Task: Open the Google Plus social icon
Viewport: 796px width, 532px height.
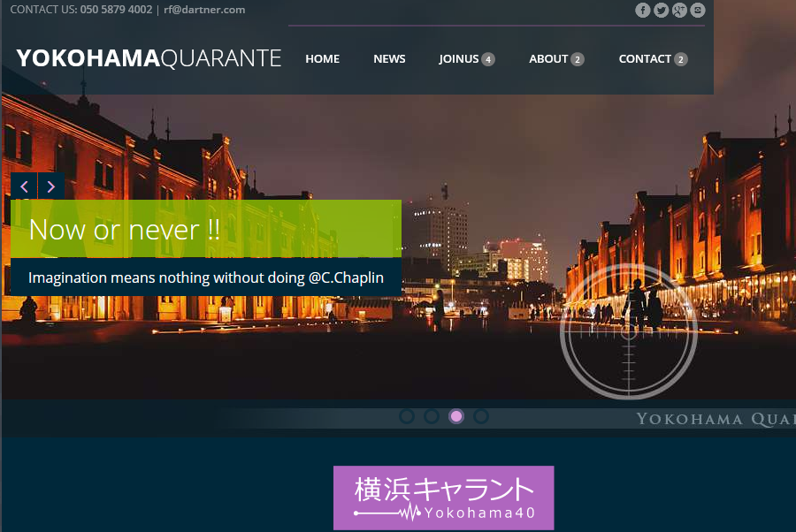Action: pos(679,11)
